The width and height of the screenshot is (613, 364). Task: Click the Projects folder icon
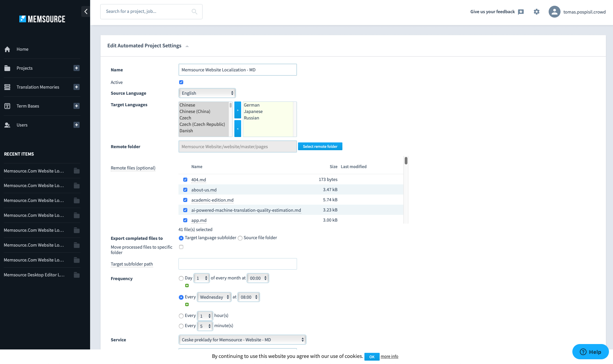[x=7, y=68]
